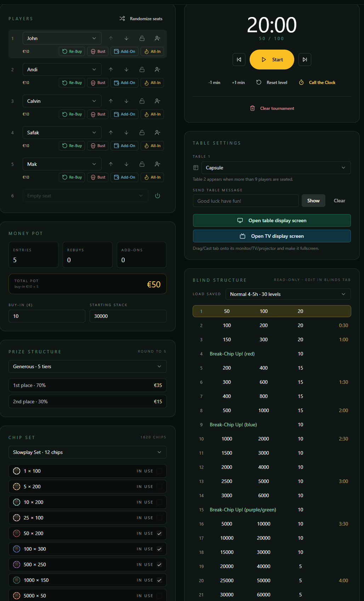The width and height of the screenshot is (364, 601).
Task: Open the Generous 5 tiers prize dropdown
Action: (87, 366)
